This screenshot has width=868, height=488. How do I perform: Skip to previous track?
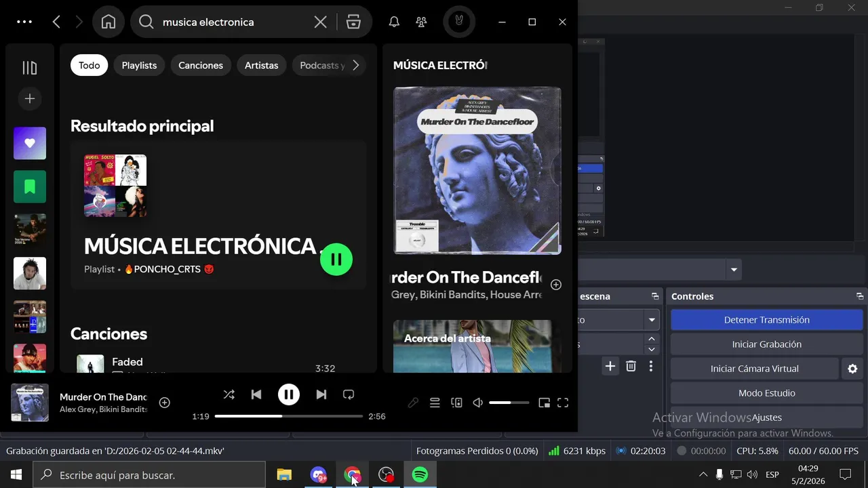pyautogui.click(x=256, y=394)
